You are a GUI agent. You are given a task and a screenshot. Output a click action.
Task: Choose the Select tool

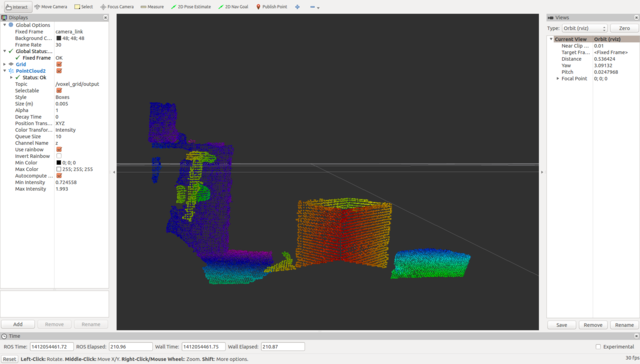(84, 7)
